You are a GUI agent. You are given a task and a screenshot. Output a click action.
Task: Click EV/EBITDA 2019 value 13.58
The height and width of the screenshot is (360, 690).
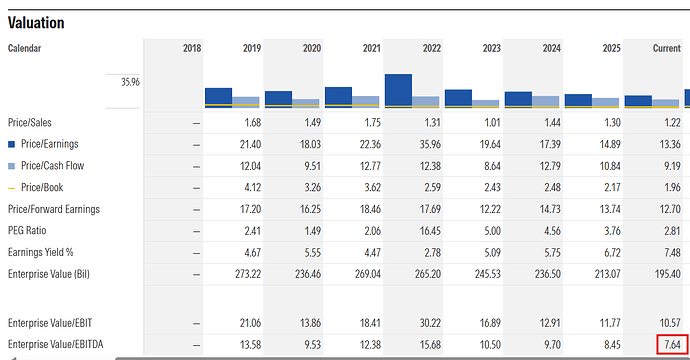tap(250, 345)
